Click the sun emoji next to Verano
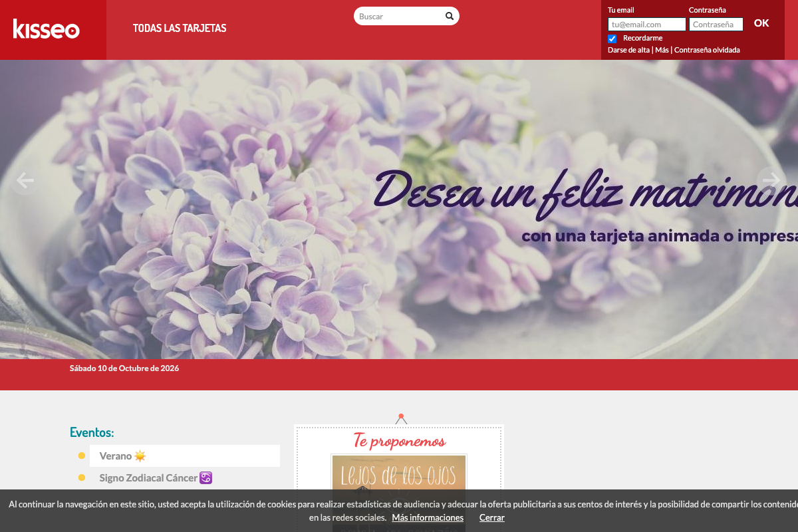This screenshot has width=798, height=532. coord(140,456)
